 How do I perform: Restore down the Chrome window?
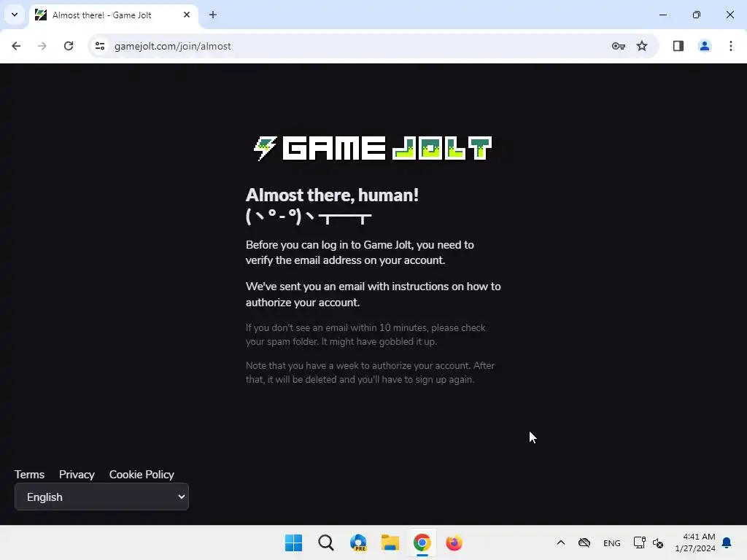pos(697,15)
